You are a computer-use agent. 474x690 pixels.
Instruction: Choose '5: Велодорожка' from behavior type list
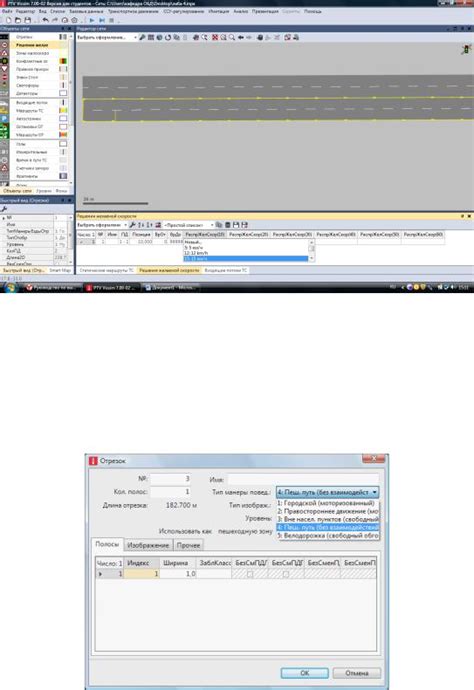click(x=327, y=536)
